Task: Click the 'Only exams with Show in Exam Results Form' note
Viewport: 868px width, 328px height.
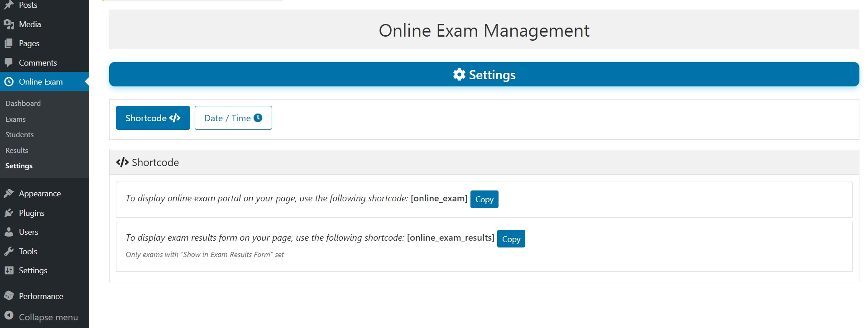Action: [205, 255]
